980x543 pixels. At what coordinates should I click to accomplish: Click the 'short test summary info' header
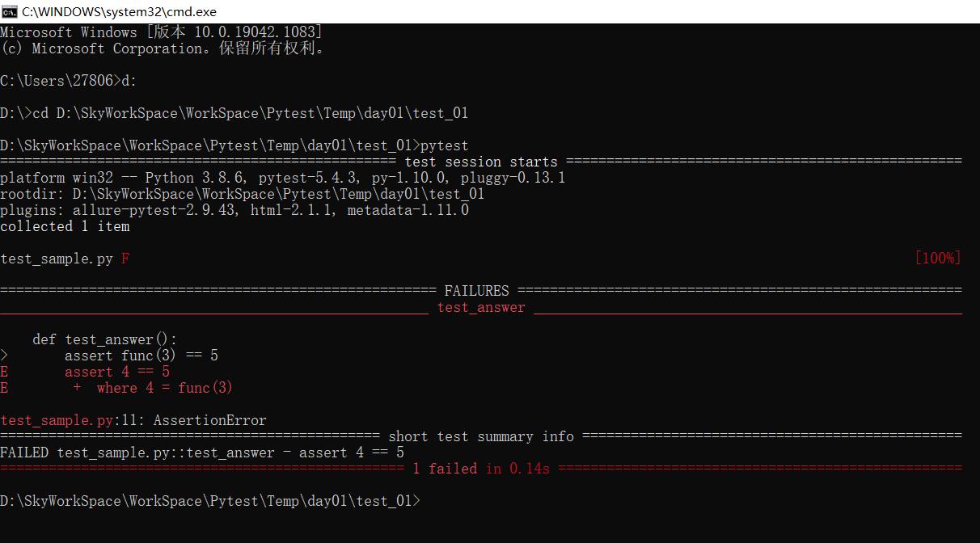coord(481,436)
